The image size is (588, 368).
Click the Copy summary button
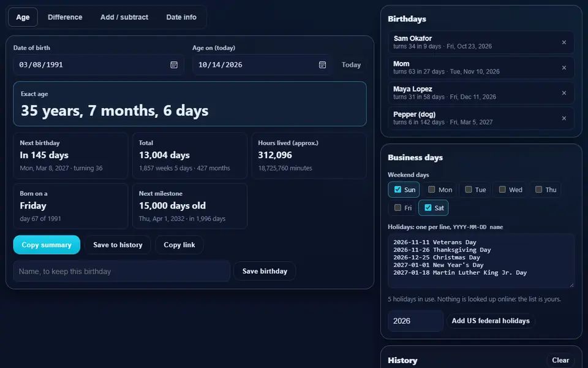47,245
